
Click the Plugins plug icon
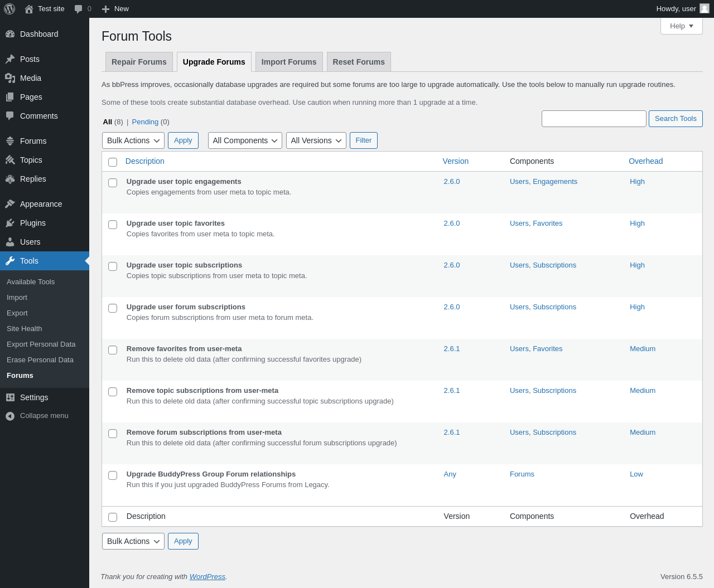click(x=10, y=223)
